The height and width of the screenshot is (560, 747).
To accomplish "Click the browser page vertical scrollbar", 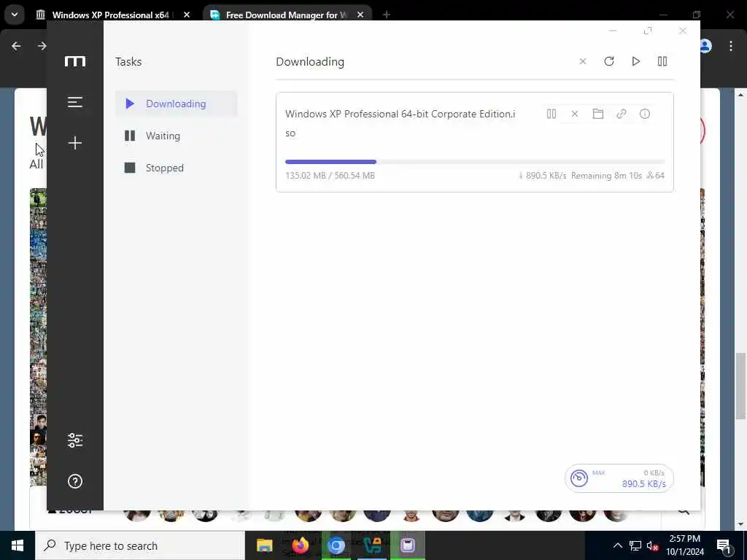I will click(740, 386).
